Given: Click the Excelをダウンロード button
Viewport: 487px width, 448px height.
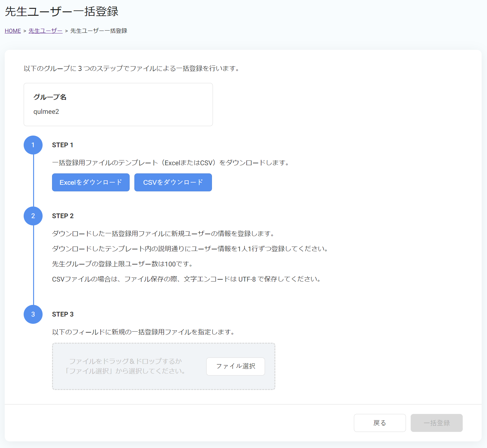Looking at the screenshot, I should point(91,182).
